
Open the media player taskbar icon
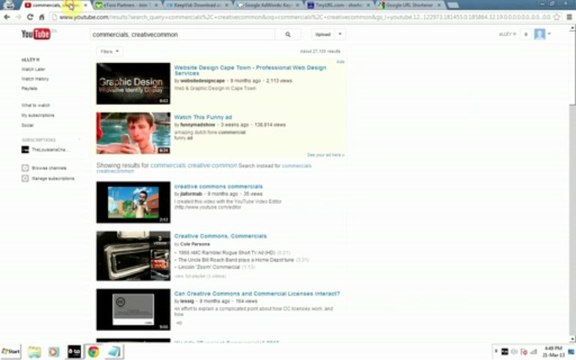click(x=54, y=352)
